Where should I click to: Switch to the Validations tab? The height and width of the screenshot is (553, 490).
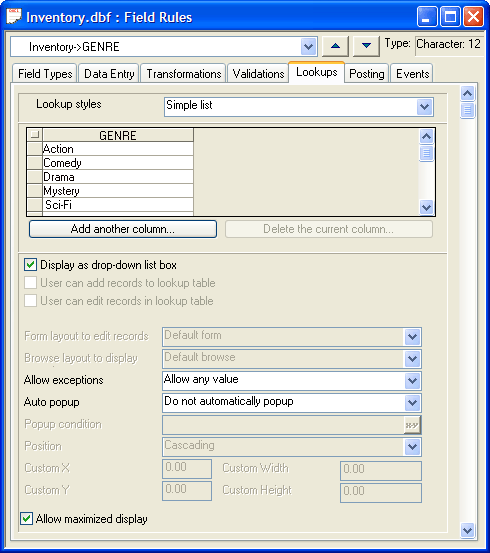pyautogui.click(x=258, y=73)
